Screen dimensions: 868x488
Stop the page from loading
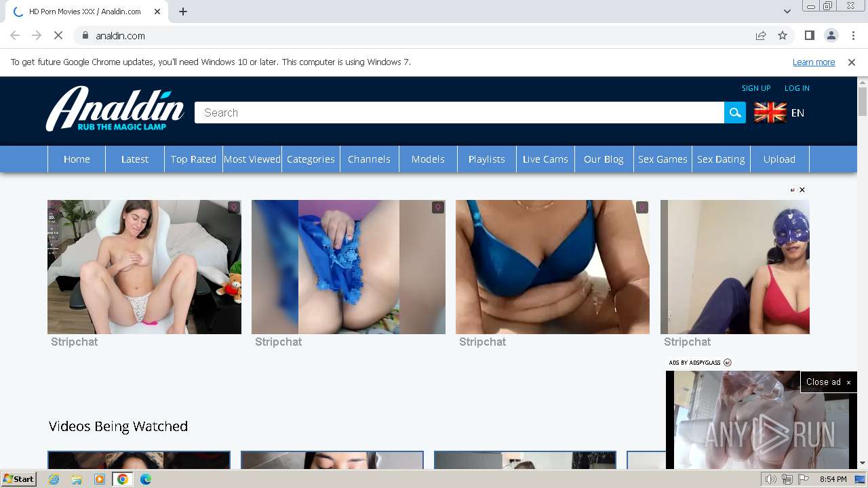click(x=58, y=35)
